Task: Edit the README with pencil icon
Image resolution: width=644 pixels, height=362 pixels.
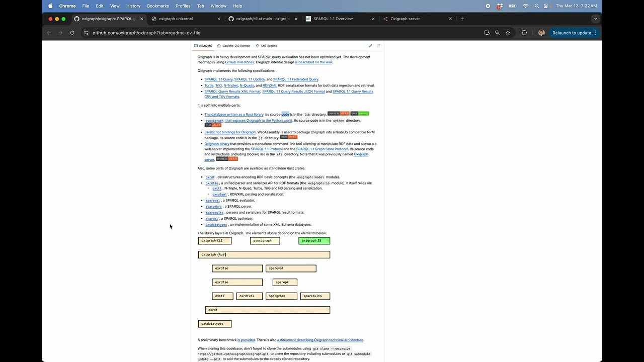Action: 370,46
